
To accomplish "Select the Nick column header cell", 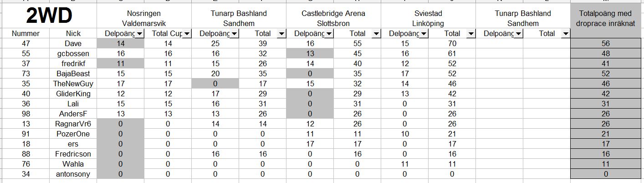I will click(x=73, y=34).
